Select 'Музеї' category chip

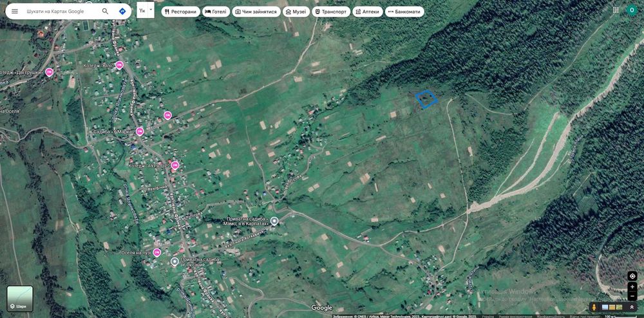(x=296, y=12)
